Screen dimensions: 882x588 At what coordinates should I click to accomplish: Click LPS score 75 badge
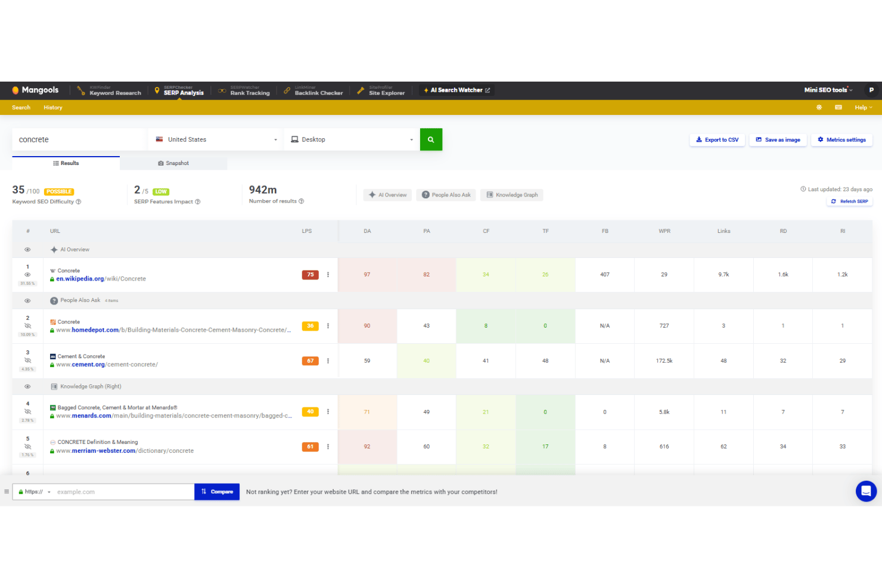coord(310,275)
